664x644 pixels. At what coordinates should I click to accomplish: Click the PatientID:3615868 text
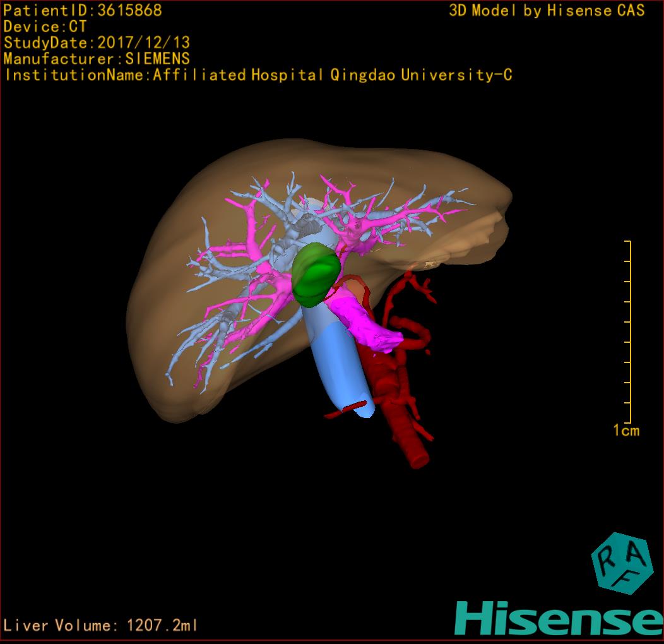click(83, 11)
